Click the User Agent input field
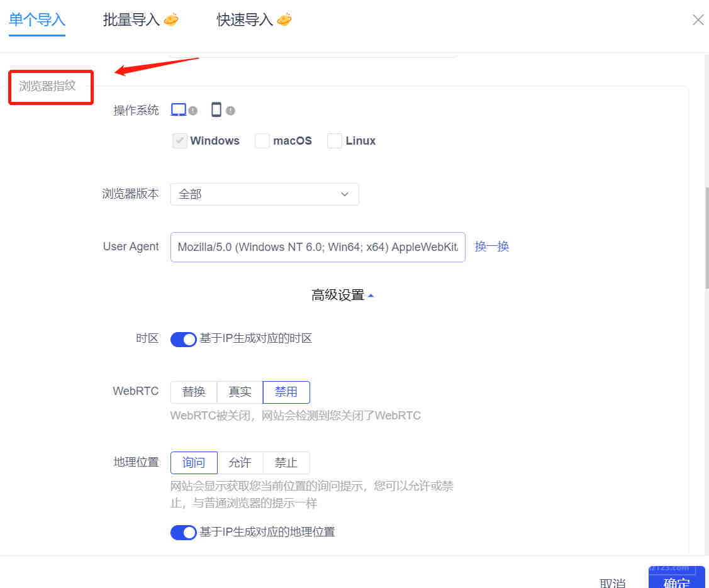709x588 pixels. pyautogui.click(x=318, y=247)
